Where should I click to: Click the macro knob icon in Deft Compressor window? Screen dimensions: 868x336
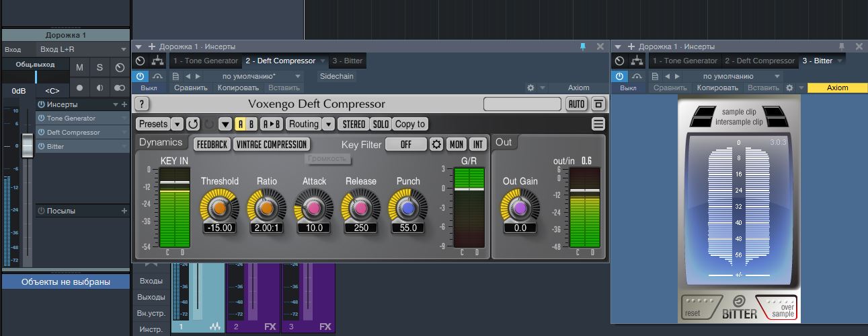pyautogui.click(x=140, y=61)
